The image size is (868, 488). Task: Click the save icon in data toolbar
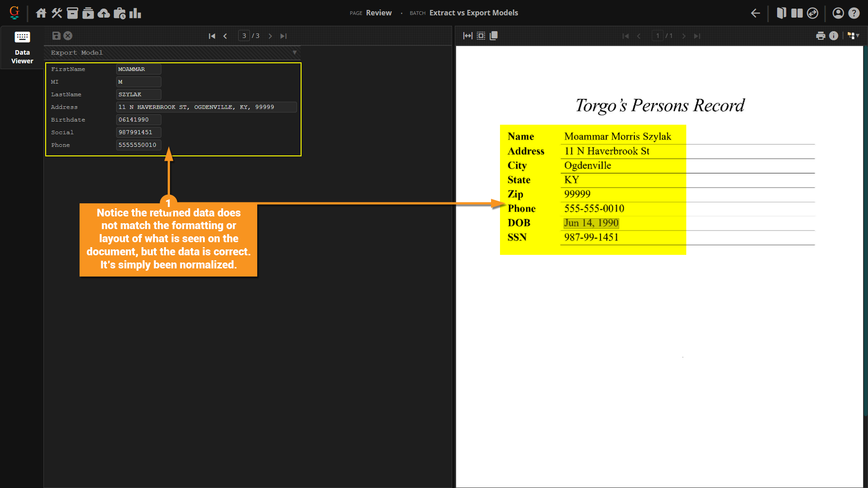point(56,36)
